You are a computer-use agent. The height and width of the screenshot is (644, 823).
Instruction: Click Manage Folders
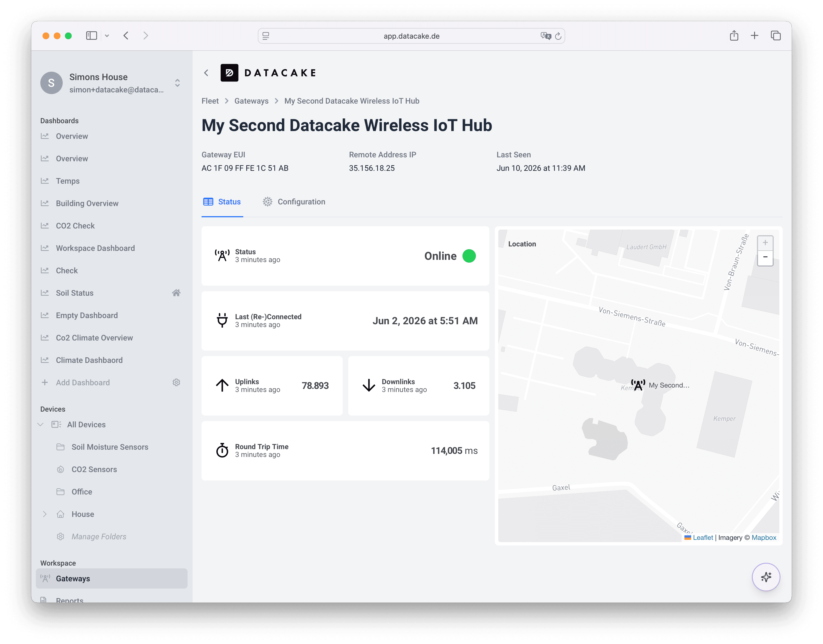[x=99, y=536]
